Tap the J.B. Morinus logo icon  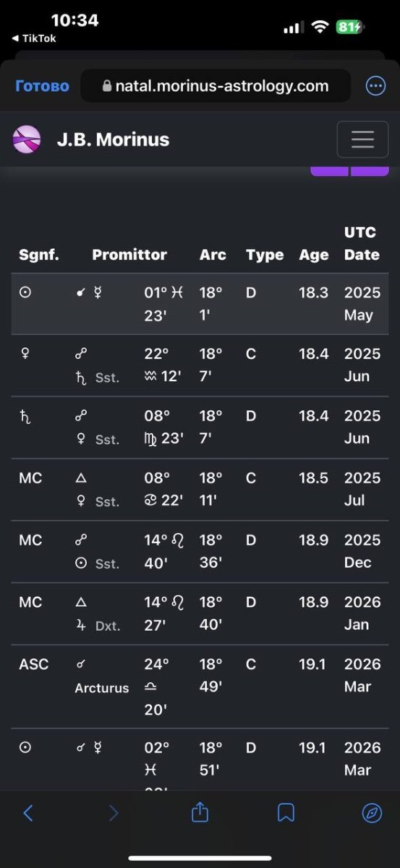[27, 139]
